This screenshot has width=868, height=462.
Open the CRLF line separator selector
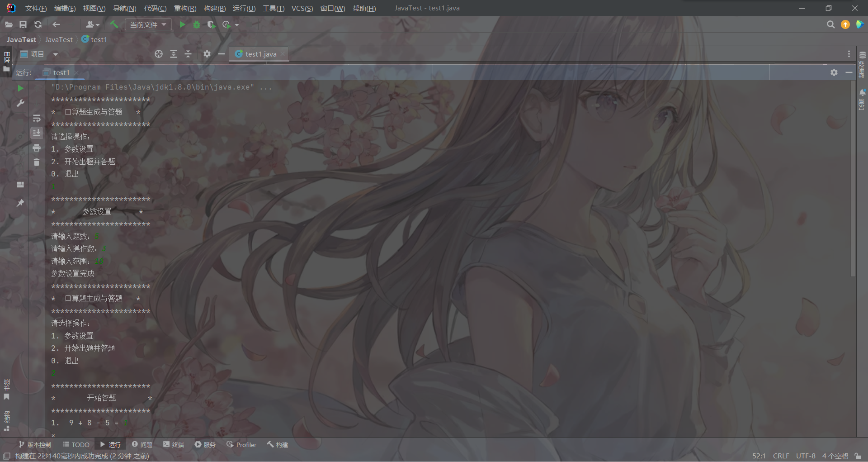[x=781, y=456]
